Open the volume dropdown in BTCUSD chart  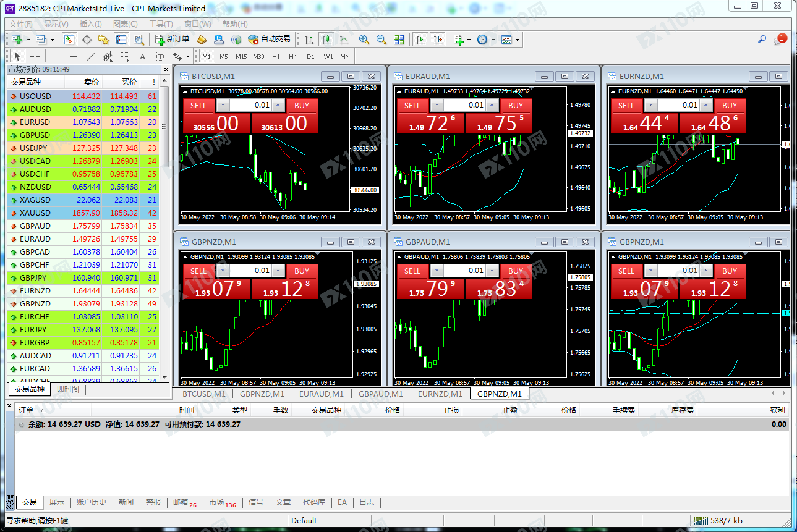tap(223, 106)
